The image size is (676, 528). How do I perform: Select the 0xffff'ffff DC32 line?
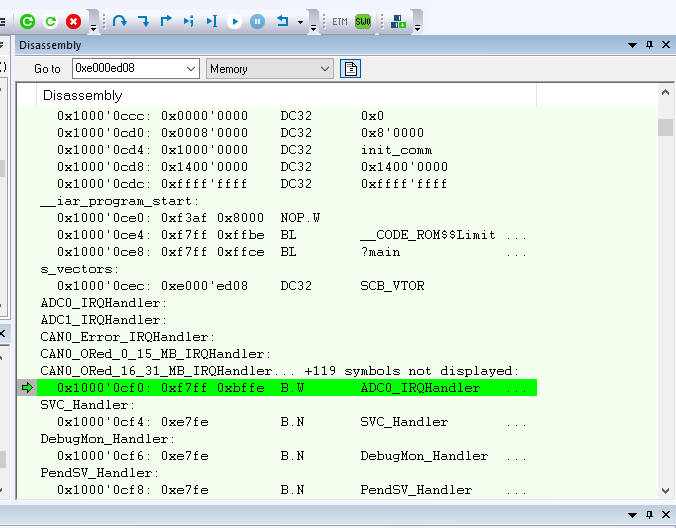pos(287,184)
